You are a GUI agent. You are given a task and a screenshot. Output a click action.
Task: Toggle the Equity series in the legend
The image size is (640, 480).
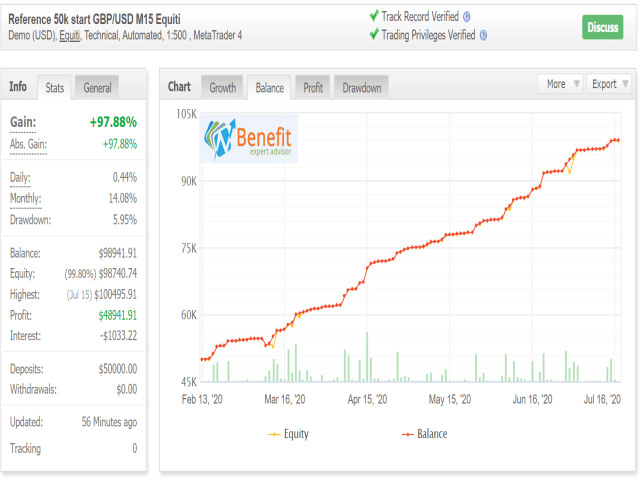289,434
